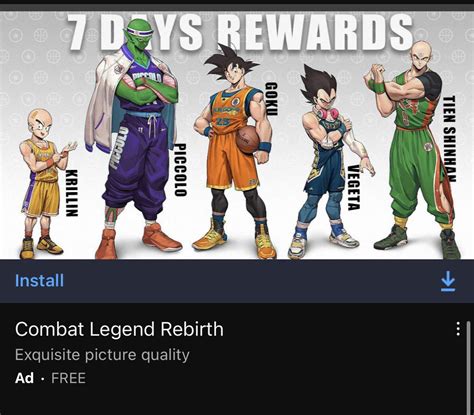Viewport: 474px width, 415px height.
Task: Click the vertical VEGETA name label
Action: click(x=353, y=188)
